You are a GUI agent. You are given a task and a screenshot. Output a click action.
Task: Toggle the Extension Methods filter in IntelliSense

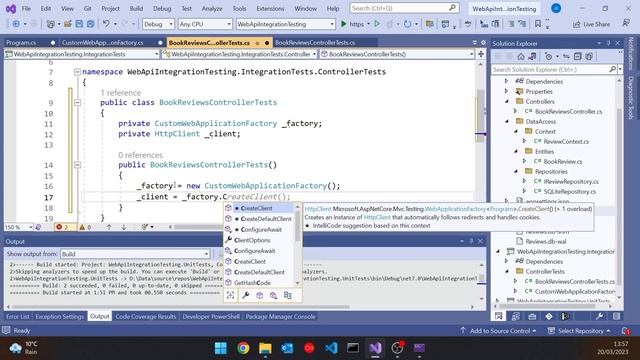tap(273, 295)
